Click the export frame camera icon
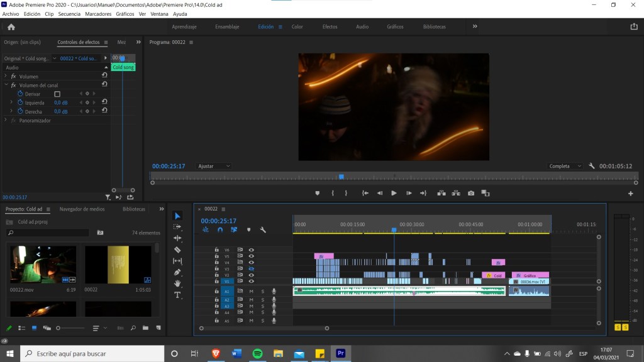644x362 pixels. click(471, 194)
